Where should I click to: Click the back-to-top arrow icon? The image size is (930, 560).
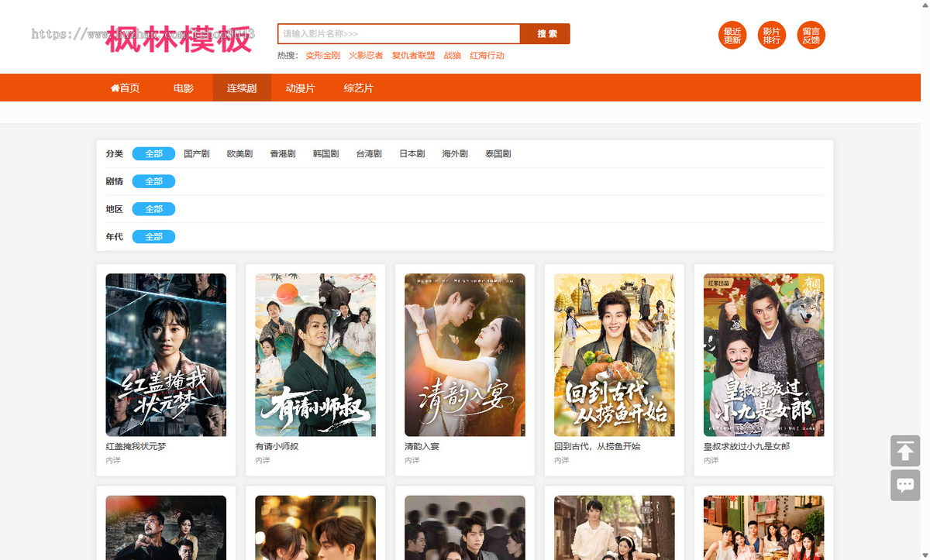coord(905,451)
